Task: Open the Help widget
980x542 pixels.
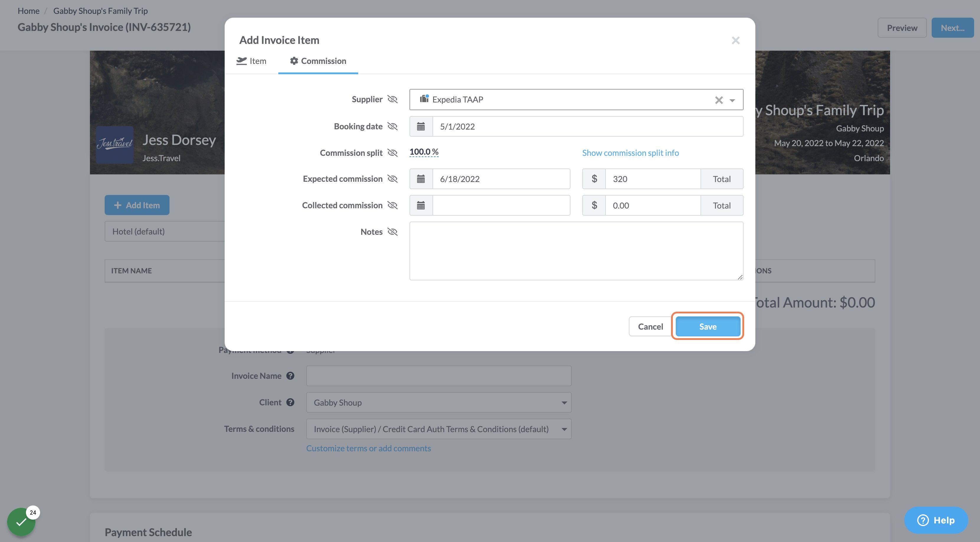Action: (x=936, y=520)
